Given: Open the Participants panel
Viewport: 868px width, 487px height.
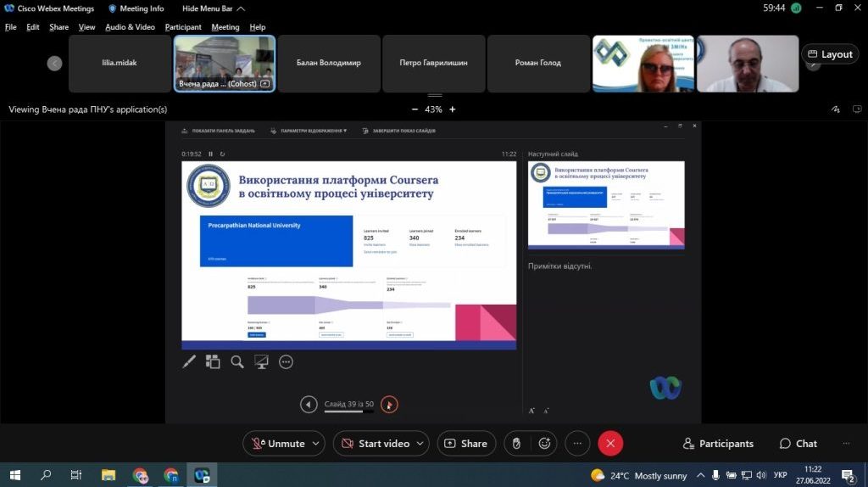Looking at the screenshot, I should tap(718, 444).
